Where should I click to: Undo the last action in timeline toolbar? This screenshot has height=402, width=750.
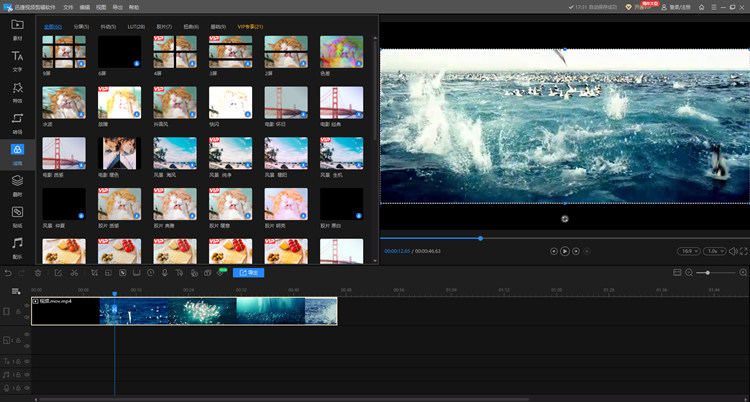point(8,273)
